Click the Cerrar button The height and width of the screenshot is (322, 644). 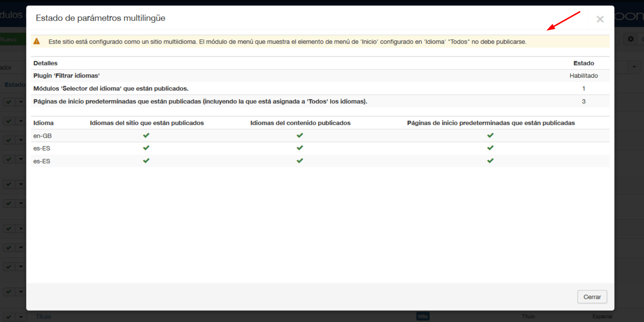(x=592, y=297)
